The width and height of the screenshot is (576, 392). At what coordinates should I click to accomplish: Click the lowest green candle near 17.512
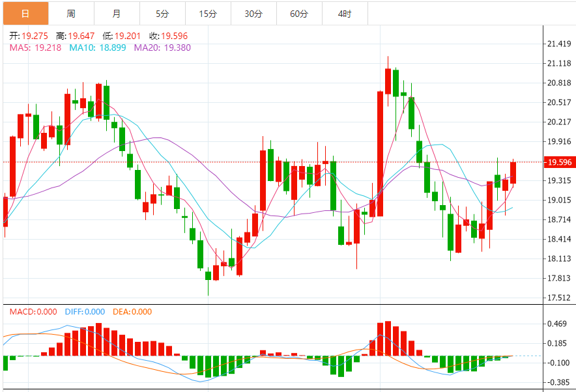tap(209, 276)
